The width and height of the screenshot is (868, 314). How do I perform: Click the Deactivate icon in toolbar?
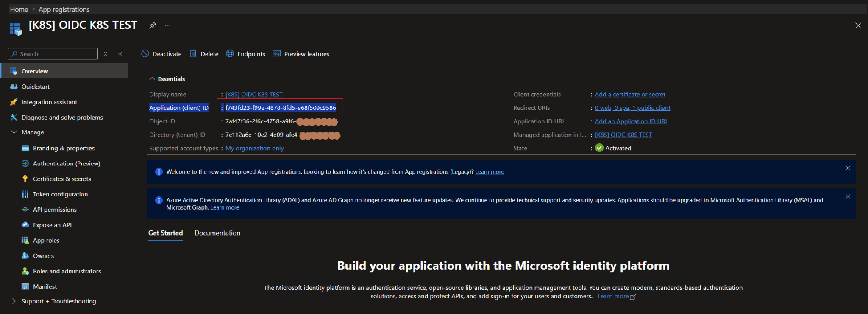(145, 53)
